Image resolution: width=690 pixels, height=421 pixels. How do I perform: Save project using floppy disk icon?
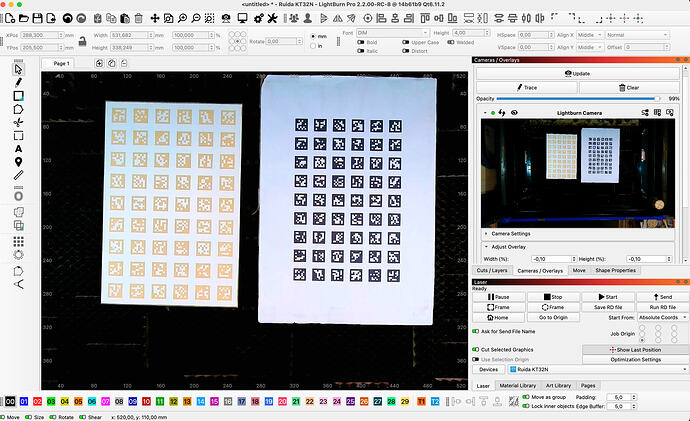[x=37, y=18]
